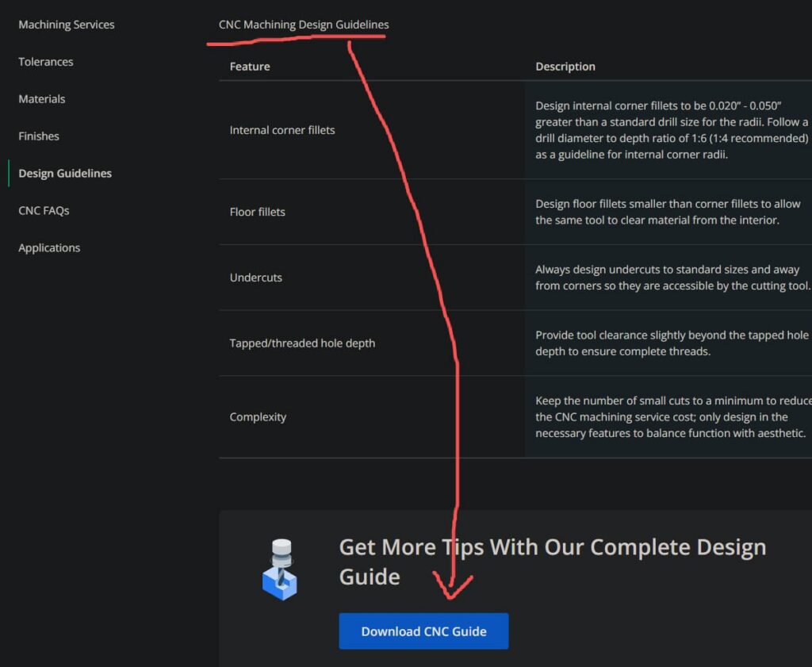
Task: Go to the Tolerances section
Action: coord(45,62)
